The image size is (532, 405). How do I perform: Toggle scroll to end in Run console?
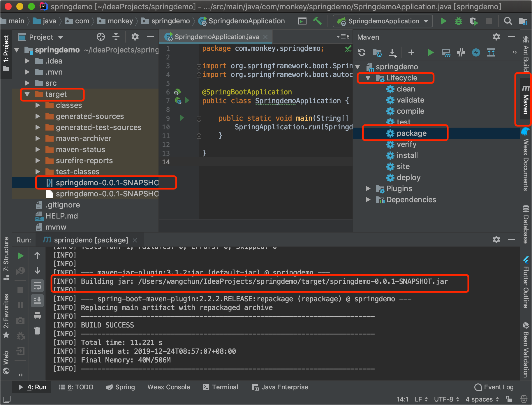click(37, 301)
